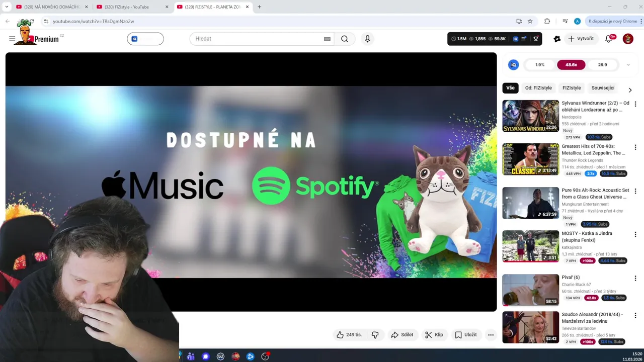Image resolution: width=644 pixels, height=362 pixels.
Task: Open the Pivař (6) video thumbnail
Action: click(530, 290)
